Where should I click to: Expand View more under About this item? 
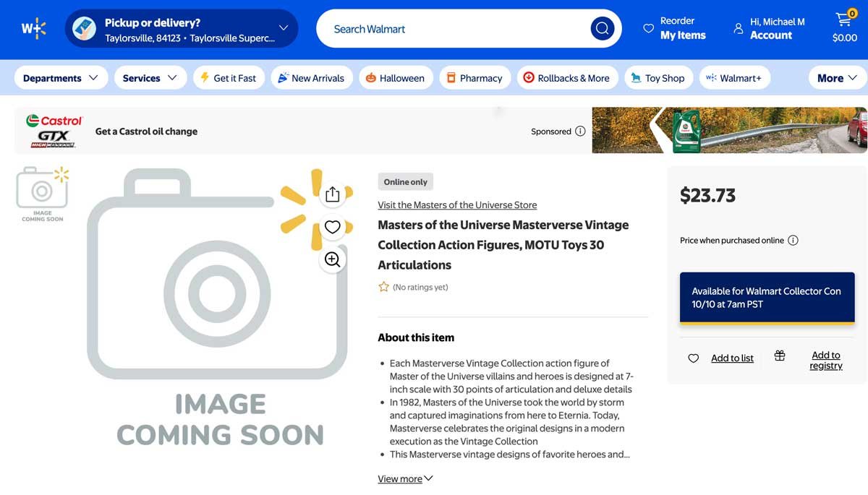pyautogui.click(x=404, y=478)
